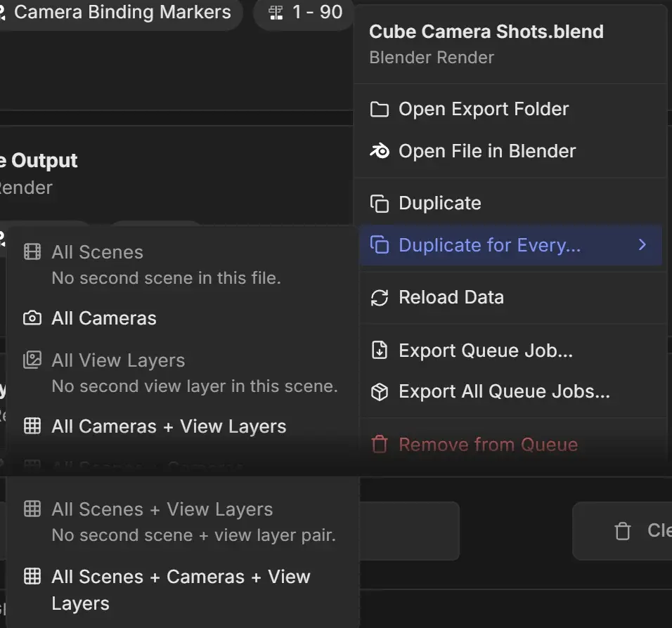Select Reload Data
Image resolution: width=672 pixels, height=628 pixels.
(511, 297)
